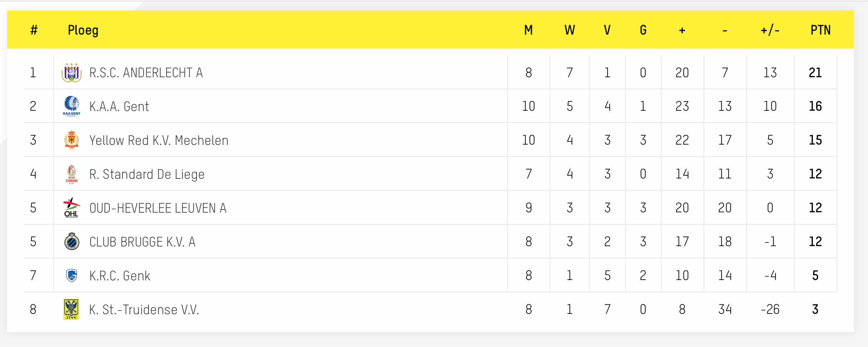Image resolution: width=868 pixels, height=347 pixels.
Task: Click the R.S.C. Anderlecht club crest
Action: pos(72,73)
